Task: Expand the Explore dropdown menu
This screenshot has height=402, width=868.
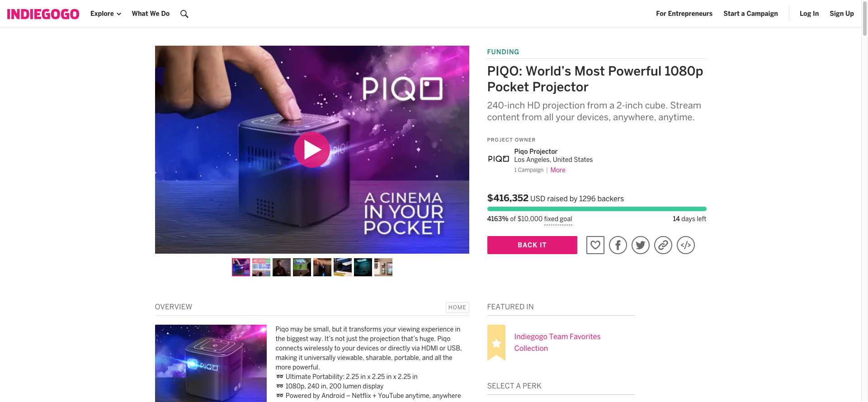Action: tap(105, 14)
